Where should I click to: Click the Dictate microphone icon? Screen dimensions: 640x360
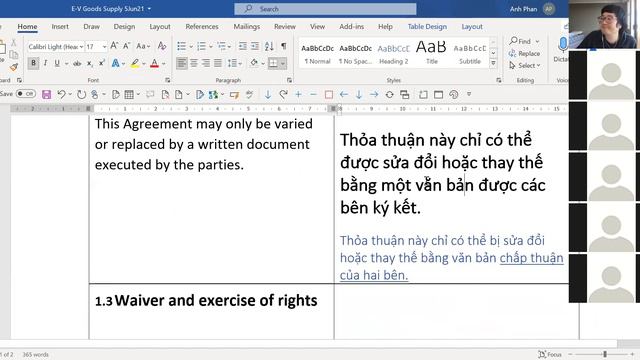[563, 44]
